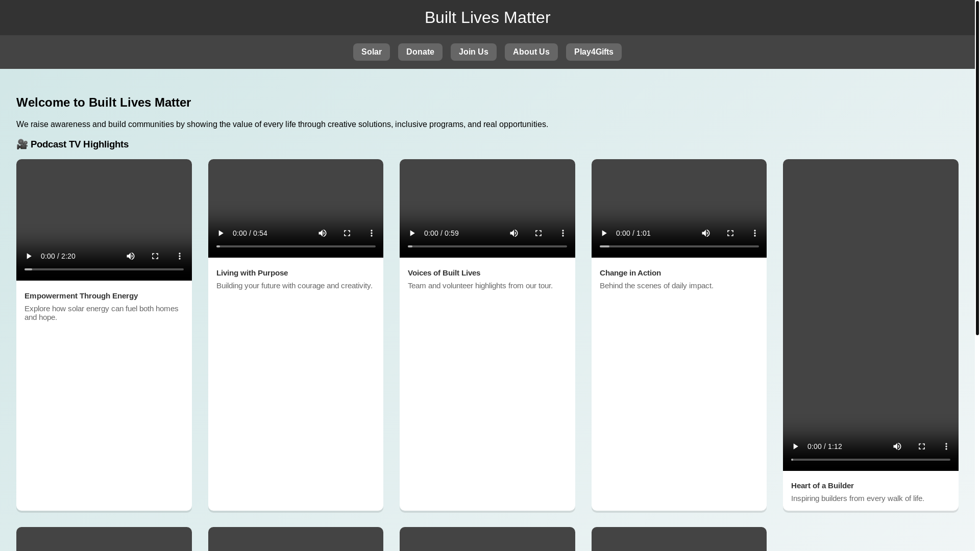Enter fullscreen on Change in Action video
This screenshot has height=551, width=980.
point(730,233)
